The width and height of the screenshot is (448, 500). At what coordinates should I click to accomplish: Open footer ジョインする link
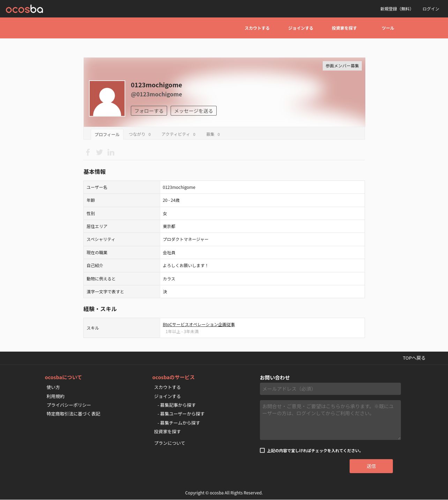(x=167, y=397)
